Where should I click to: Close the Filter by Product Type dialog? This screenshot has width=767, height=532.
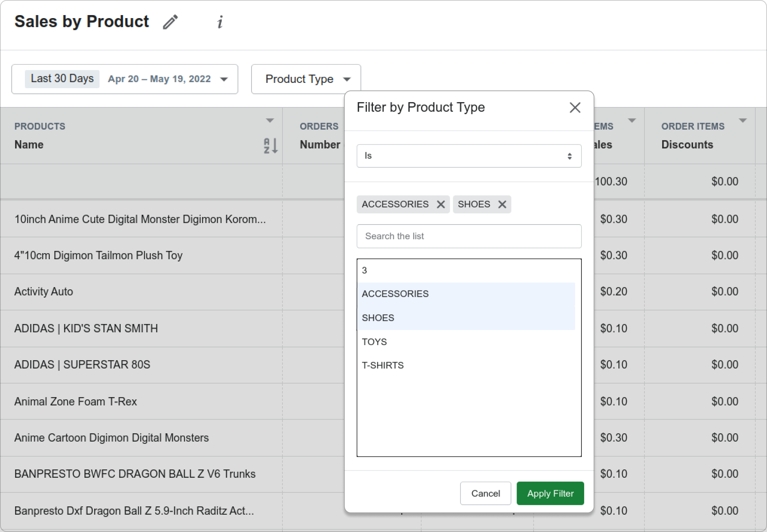point(575,108)
